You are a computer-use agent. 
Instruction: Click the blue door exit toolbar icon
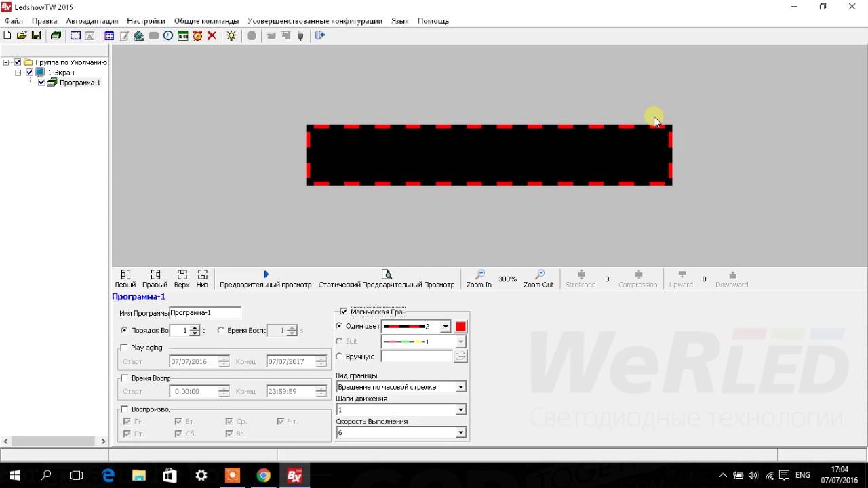point(320,35)
